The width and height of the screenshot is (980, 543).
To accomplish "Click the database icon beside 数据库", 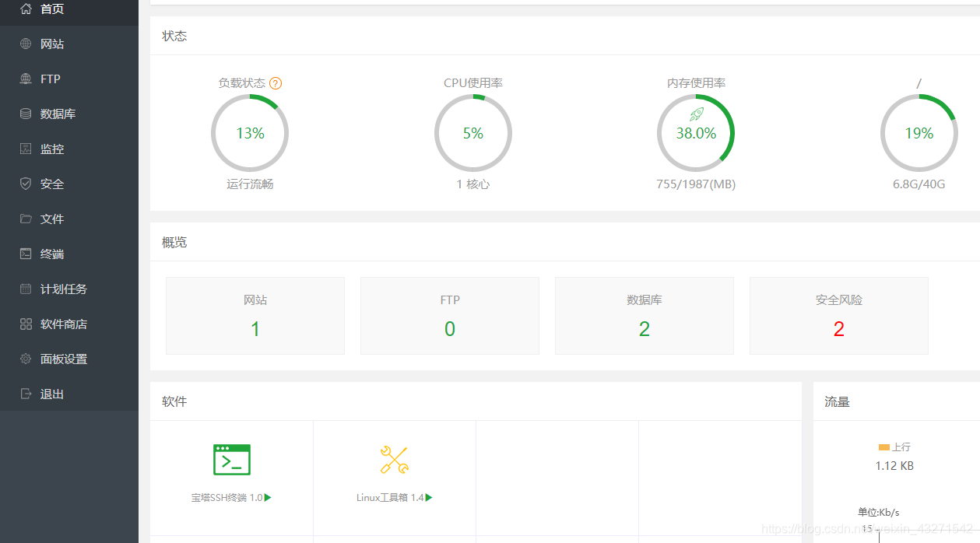I will tap(26, 114).
